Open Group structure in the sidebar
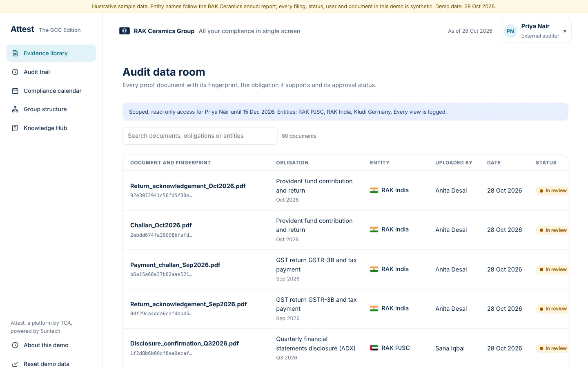Image resolution: width=588 pixels, height=368 pixels. [x=51, y=109]
